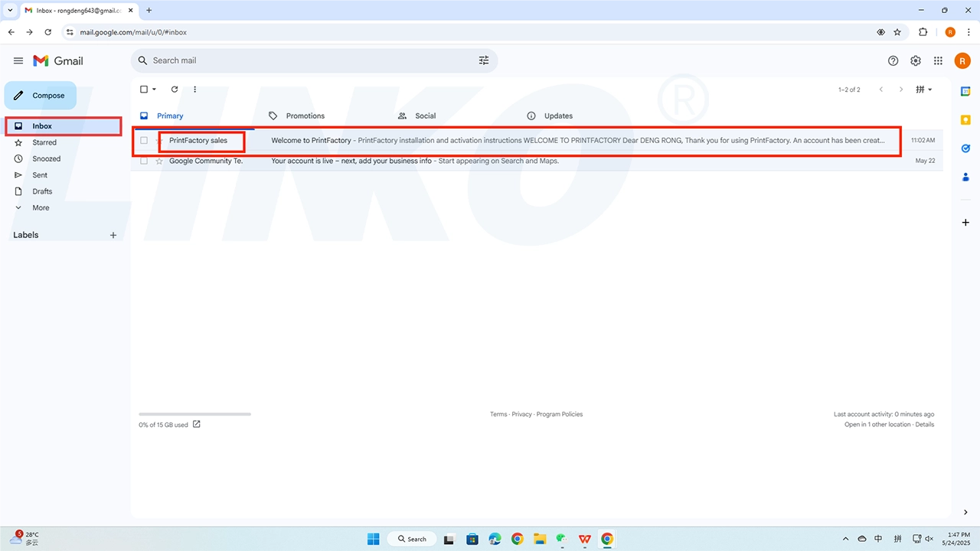Click the Compose button
Image resolution: width=980 pixels, height=551 pixels.
[41, 96]
